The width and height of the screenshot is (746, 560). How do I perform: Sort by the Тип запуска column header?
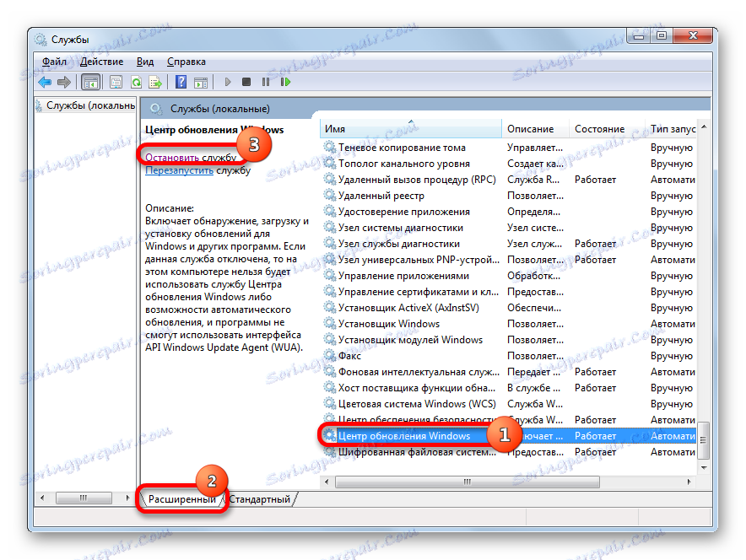tap(671, 129)
